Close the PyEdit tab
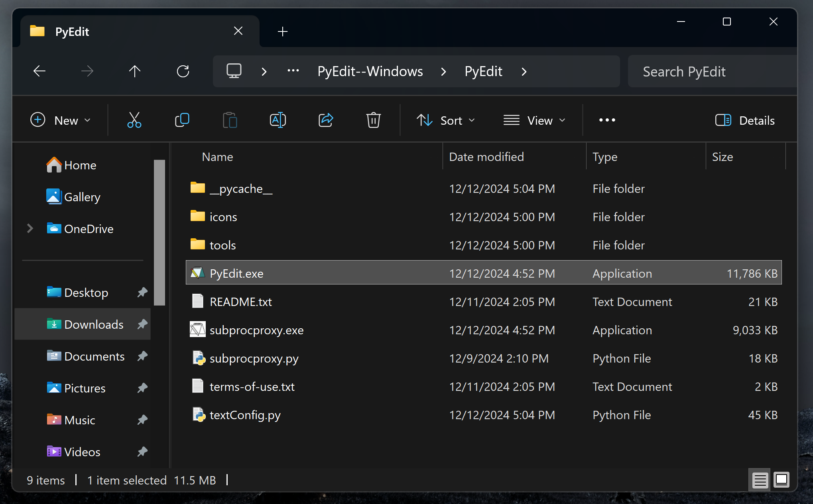This screenshot has height=504, width=813. [238, 31]
